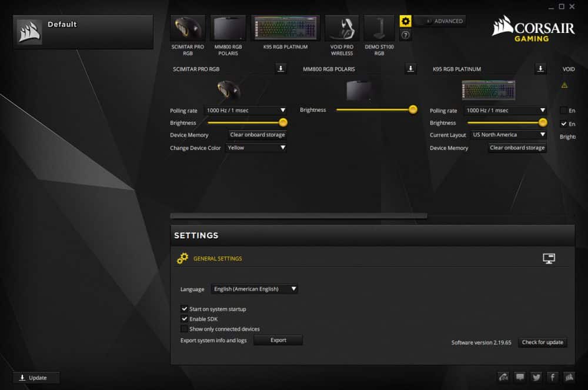Viewport: 588px width, 390px height.
Task: Click keyboard image in K95 panel
Action: pyautogui.click(x=488, y=91)
